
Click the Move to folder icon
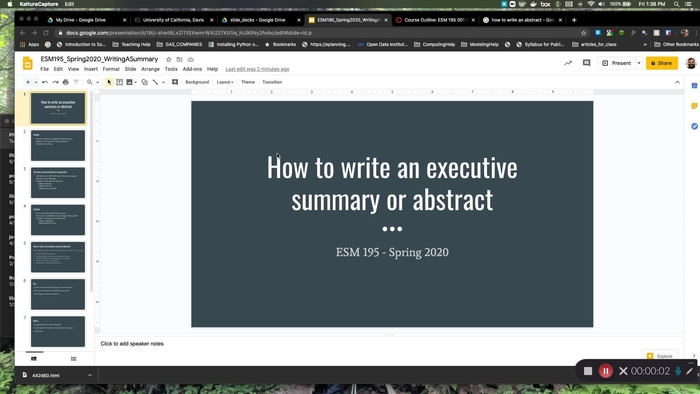coord(179,59)
